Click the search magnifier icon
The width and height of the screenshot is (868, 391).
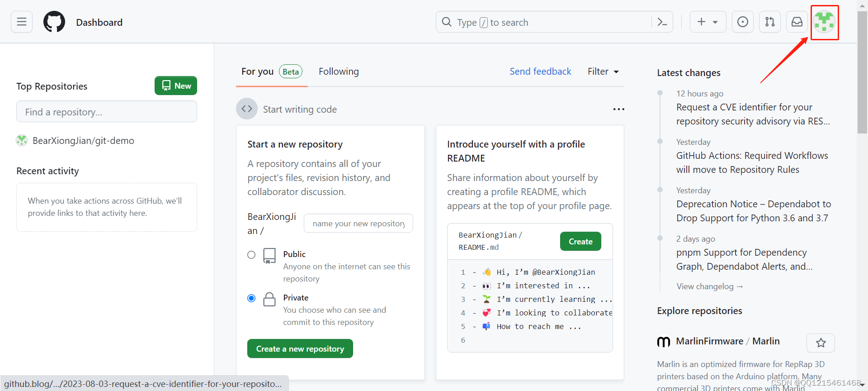447,22
